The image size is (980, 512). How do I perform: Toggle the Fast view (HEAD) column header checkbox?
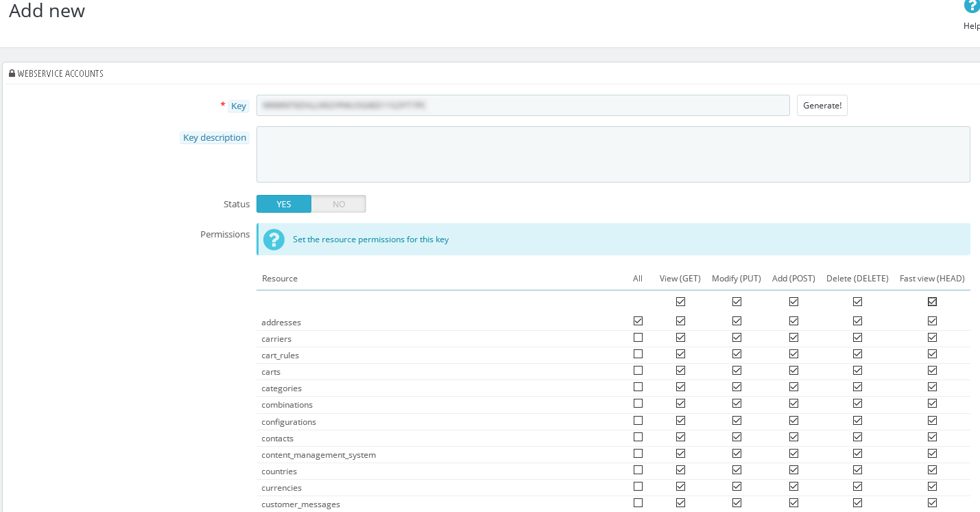(x=932, y=301)
